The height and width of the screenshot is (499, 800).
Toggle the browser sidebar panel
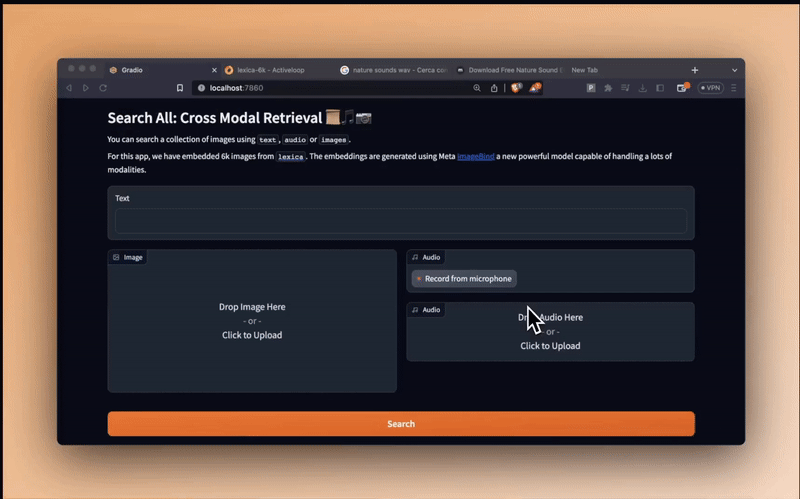click(x=660, y=88)
